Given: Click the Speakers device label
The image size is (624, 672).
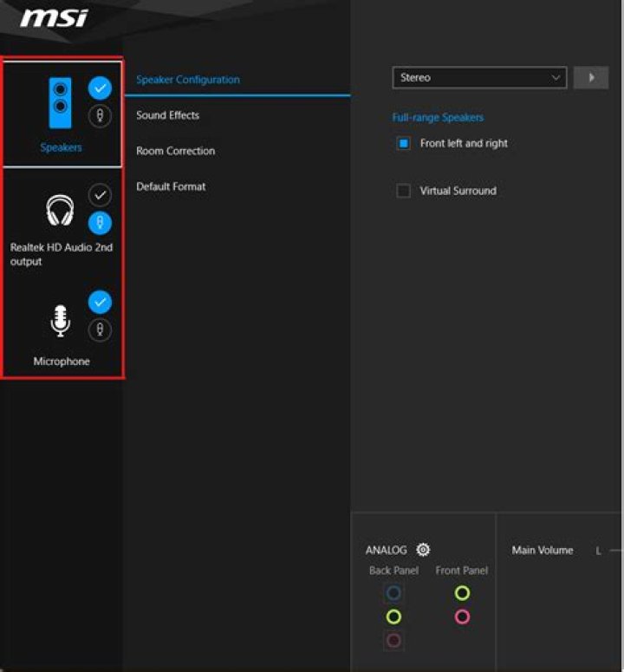Looking at the screenshot, I should pyautogui.click(x=61, y=147).
